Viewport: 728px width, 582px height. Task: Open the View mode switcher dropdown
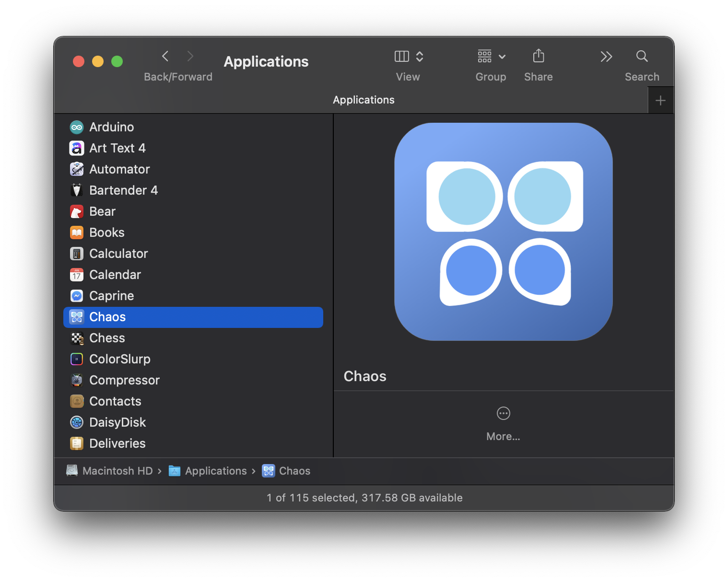tap(408, 57)
